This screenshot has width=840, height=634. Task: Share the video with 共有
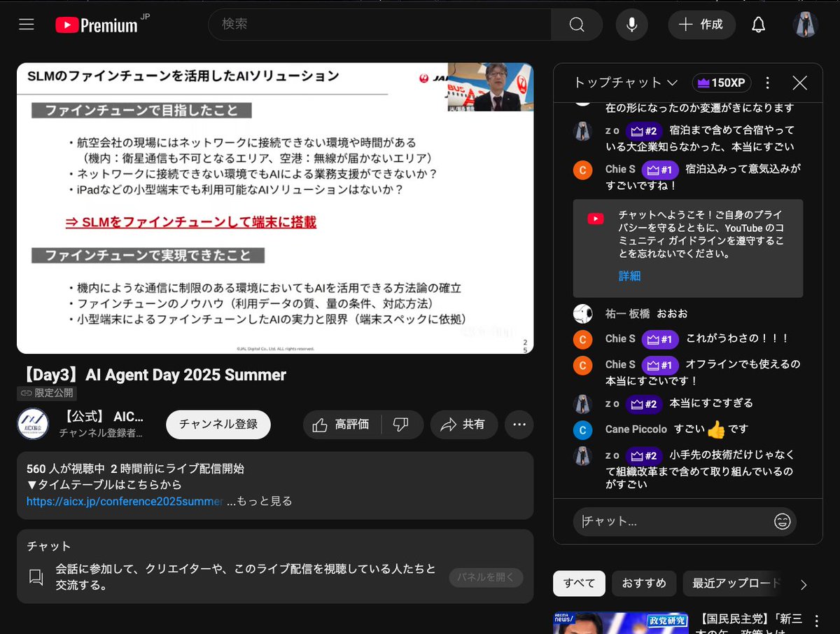point(463,425)
